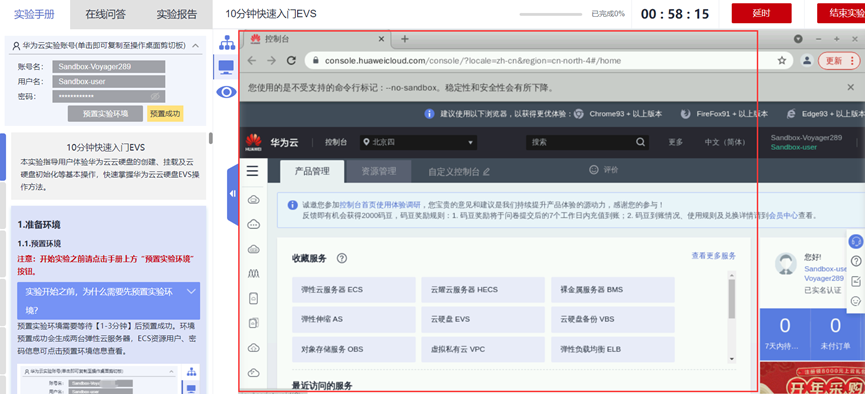This screenshot has height=394, width=865.
Task: Open the 会员中心 link
Action: [783, 215]
